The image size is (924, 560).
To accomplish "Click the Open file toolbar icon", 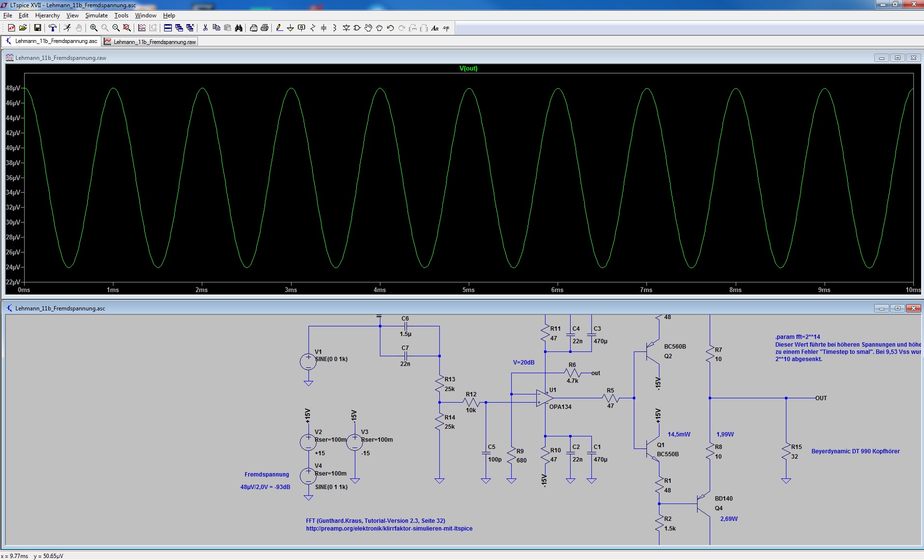I will (x=23, y=28).
